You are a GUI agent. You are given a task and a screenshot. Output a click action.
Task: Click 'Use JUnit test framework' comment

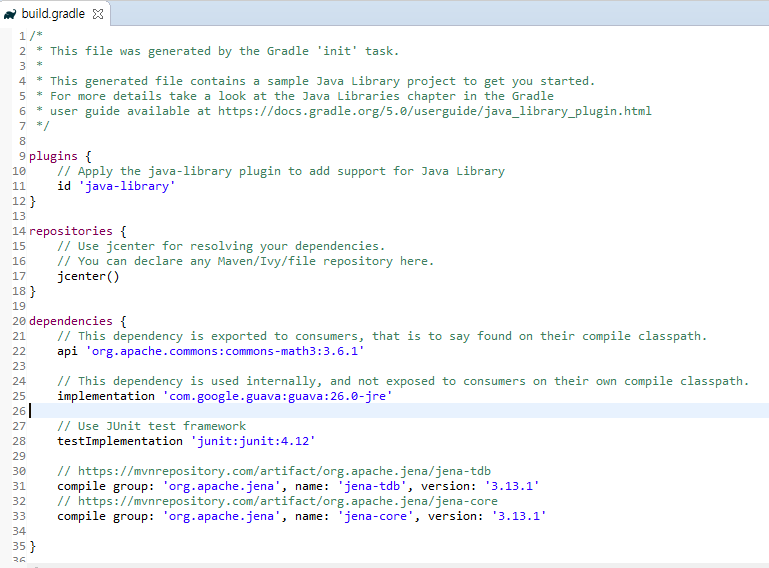(152, 426)
